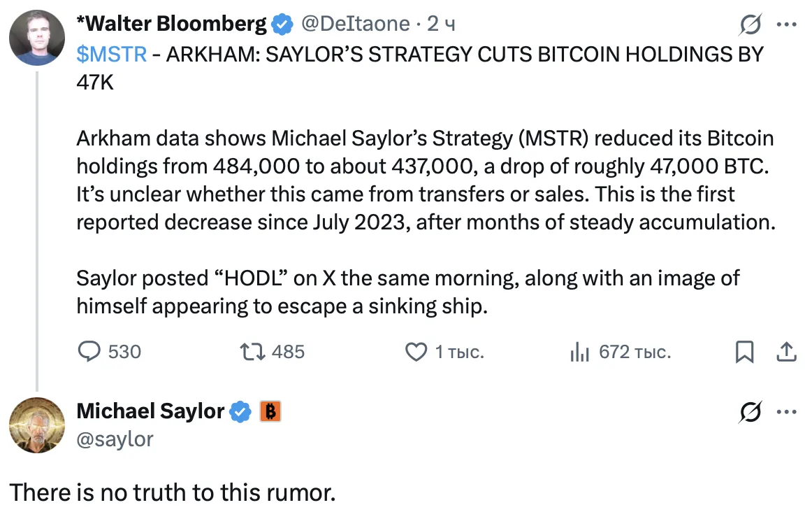
Task: Open more options menu for Saylor tweet
Action: click(787, 413)
